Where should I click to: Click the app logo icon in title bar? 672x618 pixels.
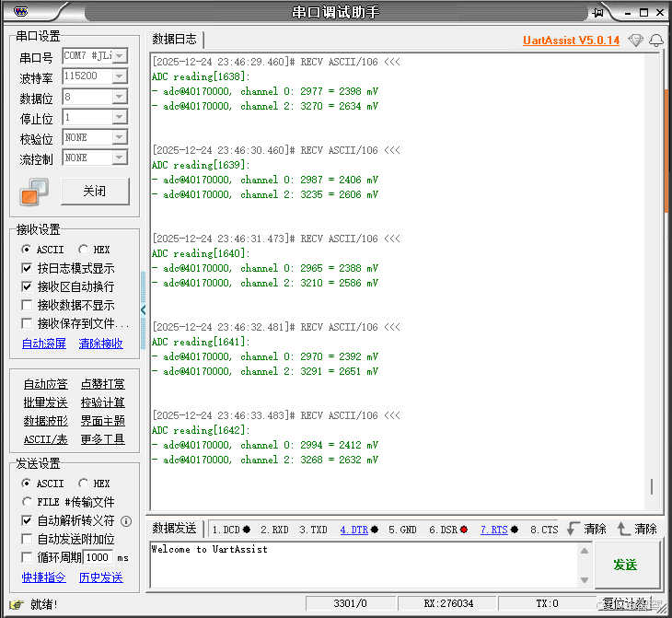click(x=20, y=11)
